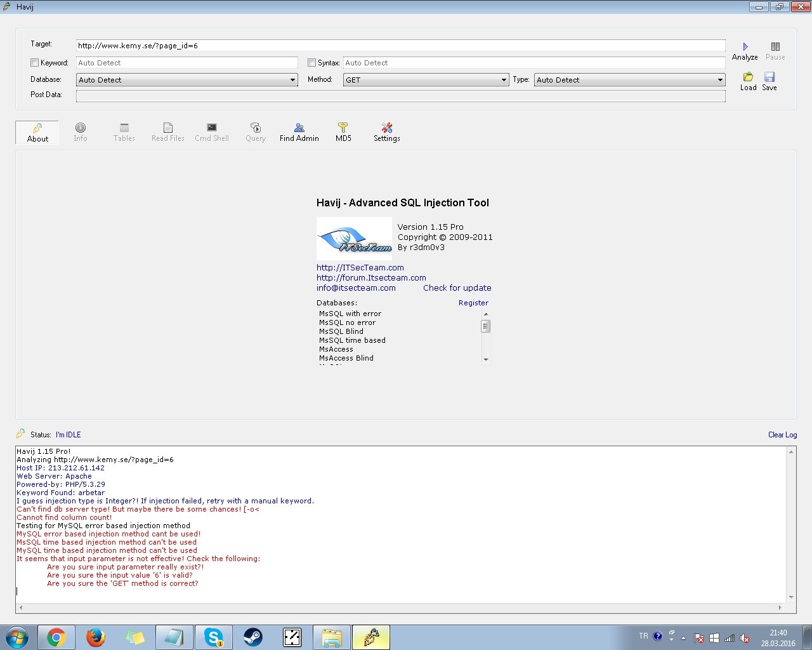The image size is (812, 650).
Task: Open the Find Admin tool
Action: [x=299, y=133]
